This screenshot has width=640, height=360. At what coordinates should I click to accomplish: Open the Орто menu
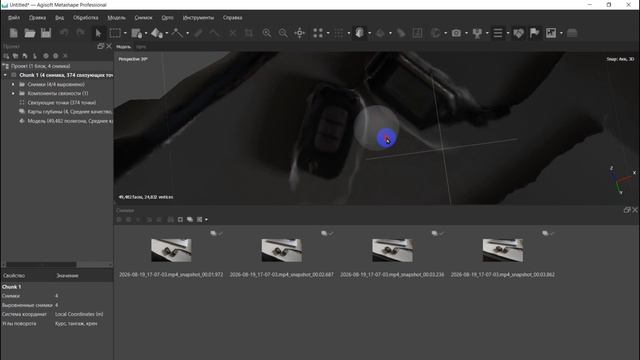tap(167, 18)
